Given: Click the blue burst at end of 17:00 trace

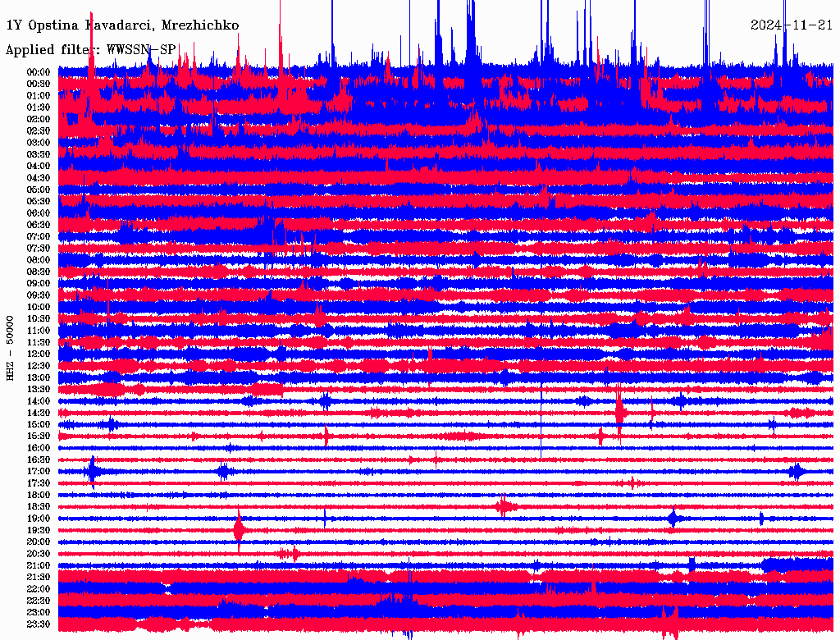Looking at the screenshot, I should coord(796,472).
